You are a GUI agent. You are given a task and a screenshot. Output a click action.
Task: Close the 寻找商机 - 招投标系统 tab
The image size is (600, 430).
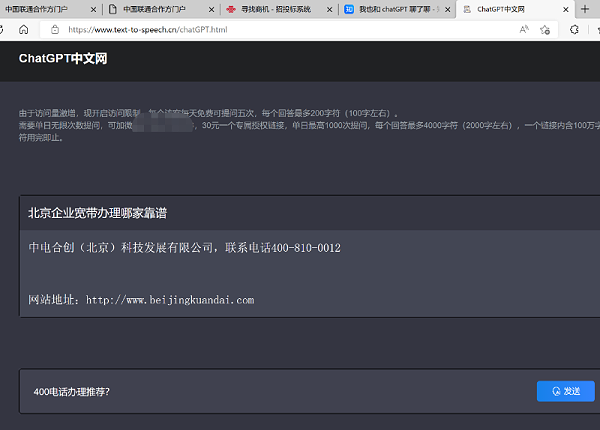[x=329, y=10]
